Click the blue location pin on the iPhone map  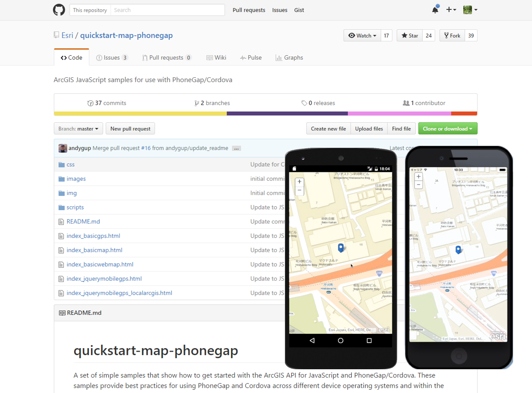pyautogui.click(x=458, y=250)
